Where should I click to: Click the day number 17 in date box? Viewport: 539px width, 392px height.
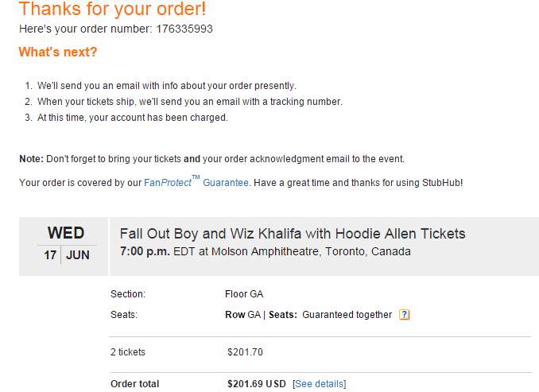[50, 256]
